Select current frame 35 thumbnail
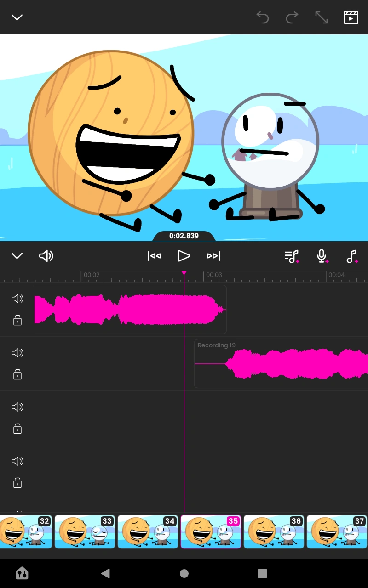Screen dimensions: 368x588 (x=211, y=531)
